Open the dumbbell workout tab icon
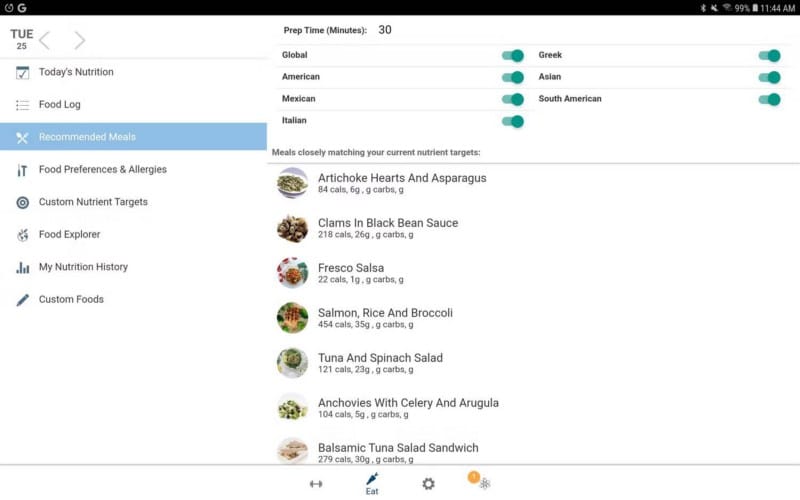 [x=316, y=484]
